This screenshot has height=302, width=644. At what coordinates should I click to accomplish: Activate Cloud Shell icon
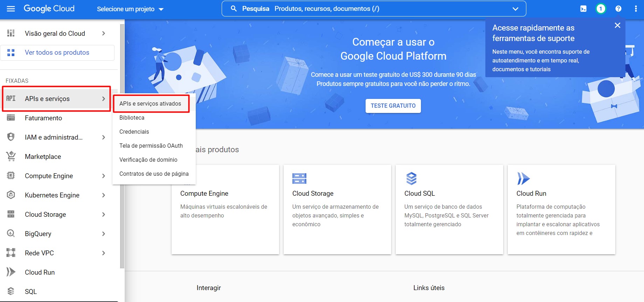point(583,9)
